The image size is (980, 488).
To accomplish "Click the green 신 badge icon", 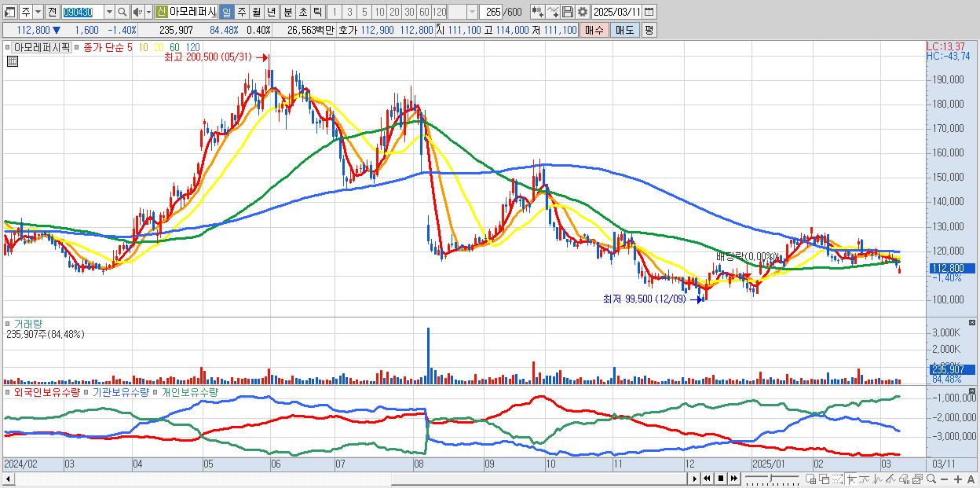I will pos(161,12).
